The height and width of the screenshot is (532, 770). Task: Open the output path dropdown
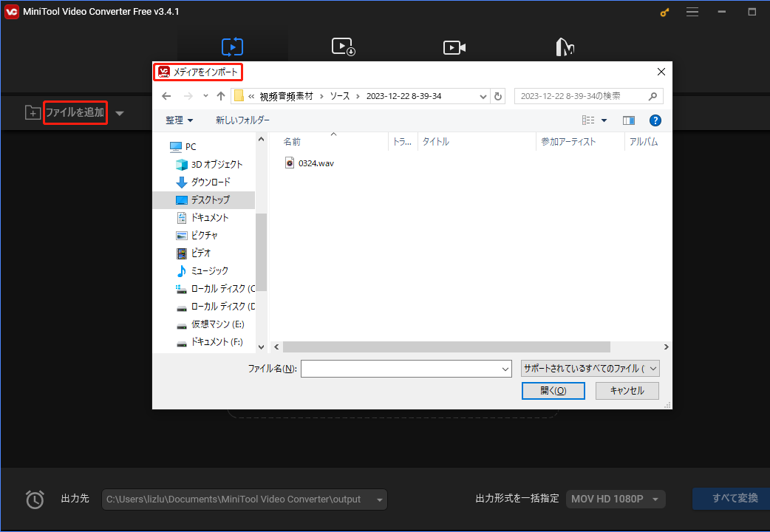(380, 500)
